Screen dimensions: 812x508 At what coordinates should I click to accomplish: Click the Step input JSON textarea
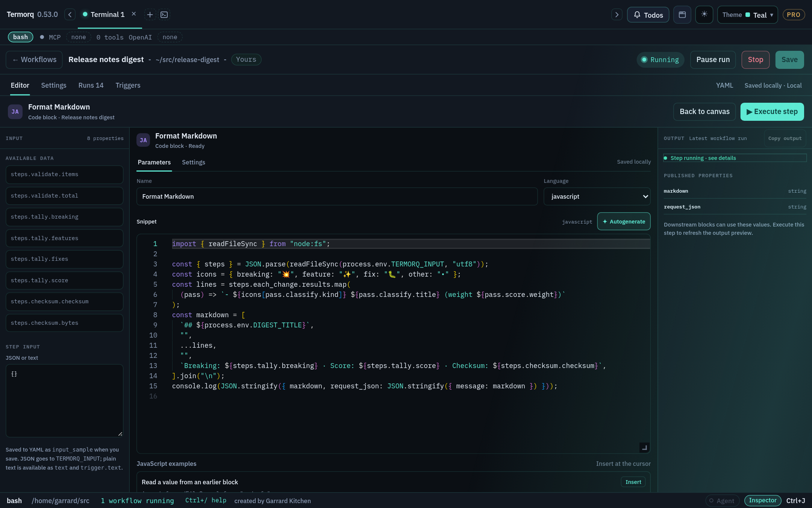pos(64,401)
